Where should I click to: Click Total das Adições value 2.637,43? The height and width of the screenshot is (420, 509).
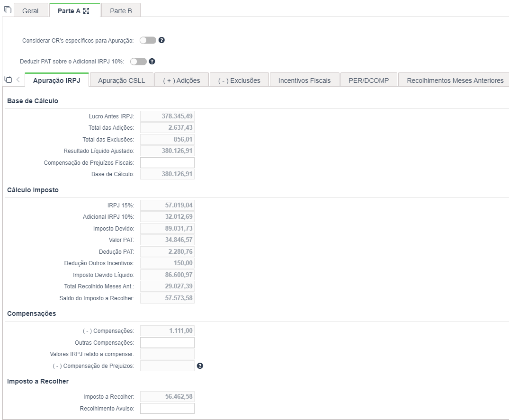pyautogui.click(x=167, y=127)
